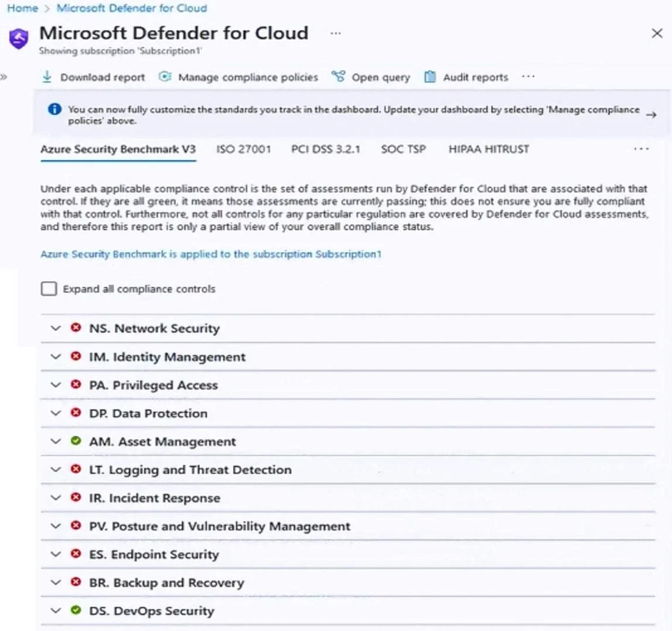The height and width of the screenshot is (631, 672).
Task: Expand AM. Asset Management section
Action: point(56,442)
